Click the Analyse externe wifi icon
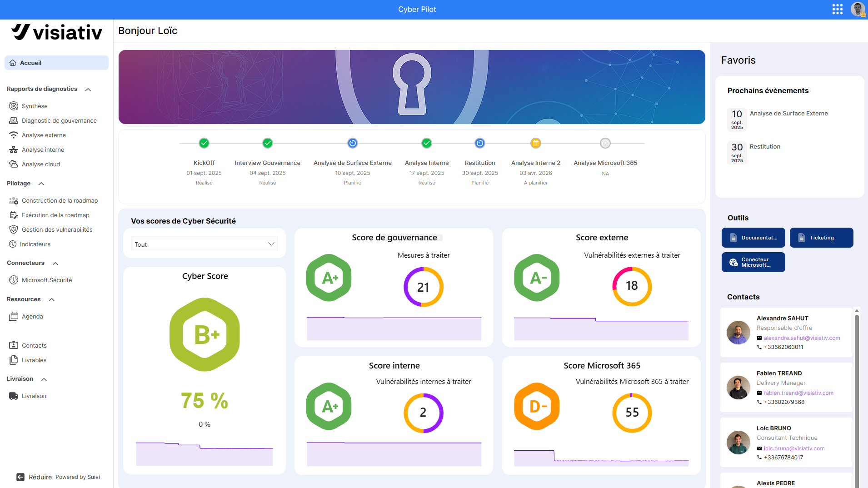This screenshot has width=868, height=488. pyautogui.click(x=14, y=135)
